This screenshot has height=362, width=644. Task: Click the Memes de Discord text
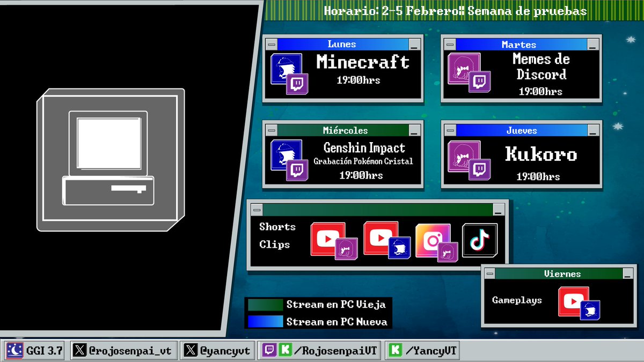click(541, 67)
